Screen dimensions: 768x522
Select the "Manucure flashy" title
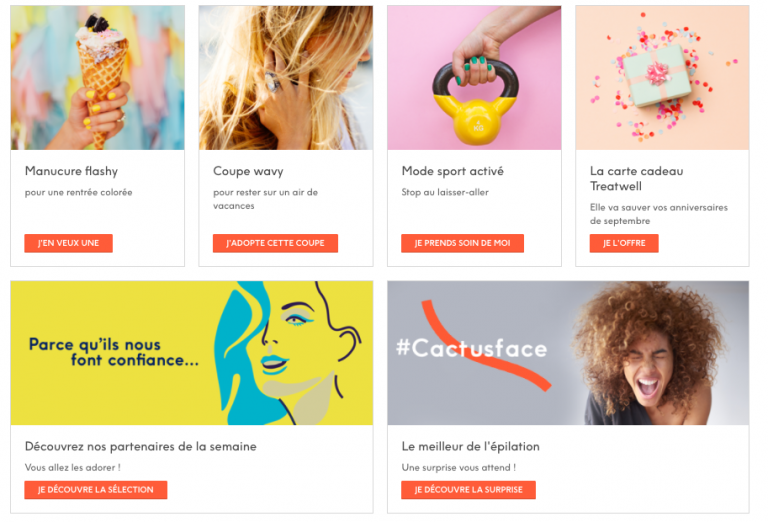pos(72,171)
